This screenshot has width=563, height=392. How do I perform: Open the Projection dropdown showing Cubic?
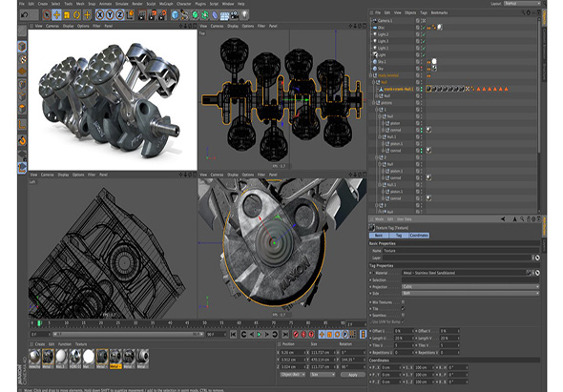470,287
